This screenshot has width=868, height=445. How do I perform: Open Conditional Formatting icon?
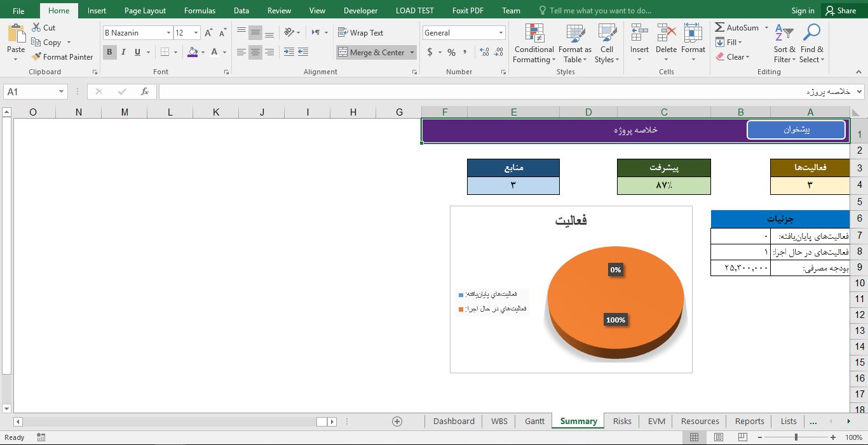(x=534, y=34)
